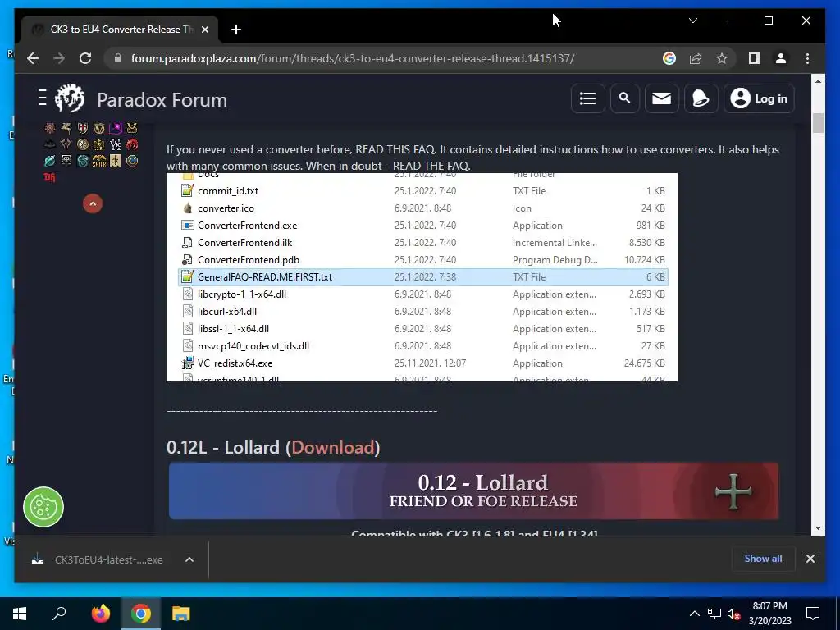Open the bell alerts button
Viewport: 840px width, 630px height.
(701, 98)
